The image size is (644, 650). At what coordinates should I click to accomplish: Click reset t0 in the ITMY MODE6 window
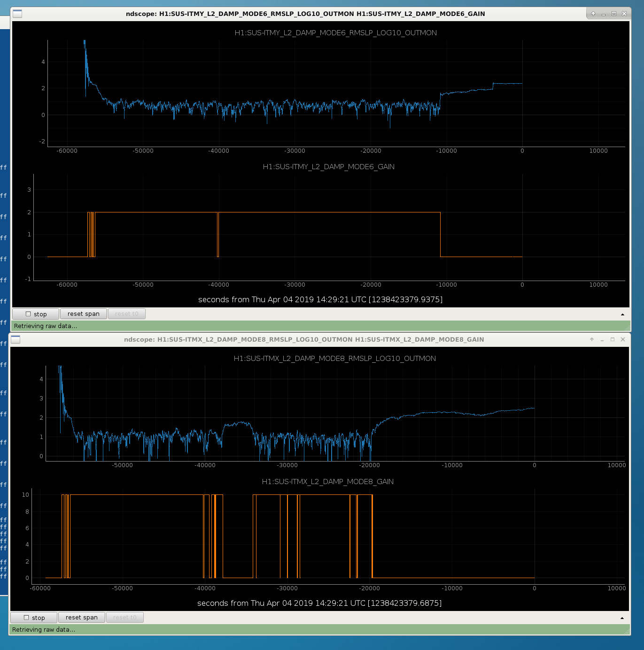click(127, 314)
